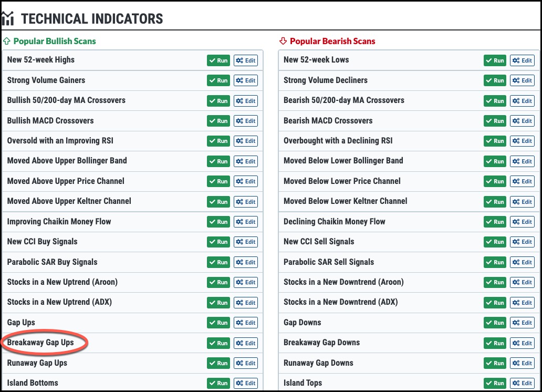
Task: Run the Island Tops scan
Action: pos(495,383)
